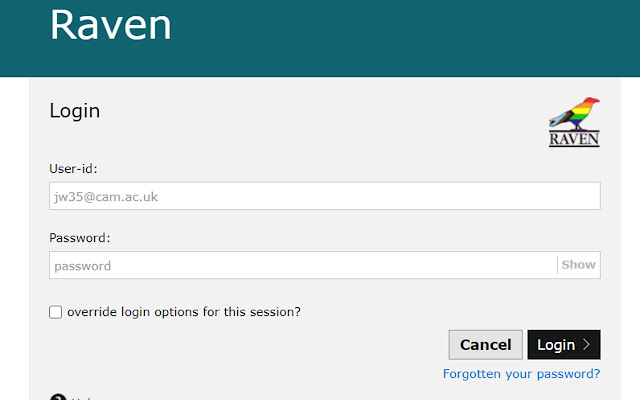Click the rainbow Raven bird logo
Screen dimensions: 640x400
pos(573,113)
